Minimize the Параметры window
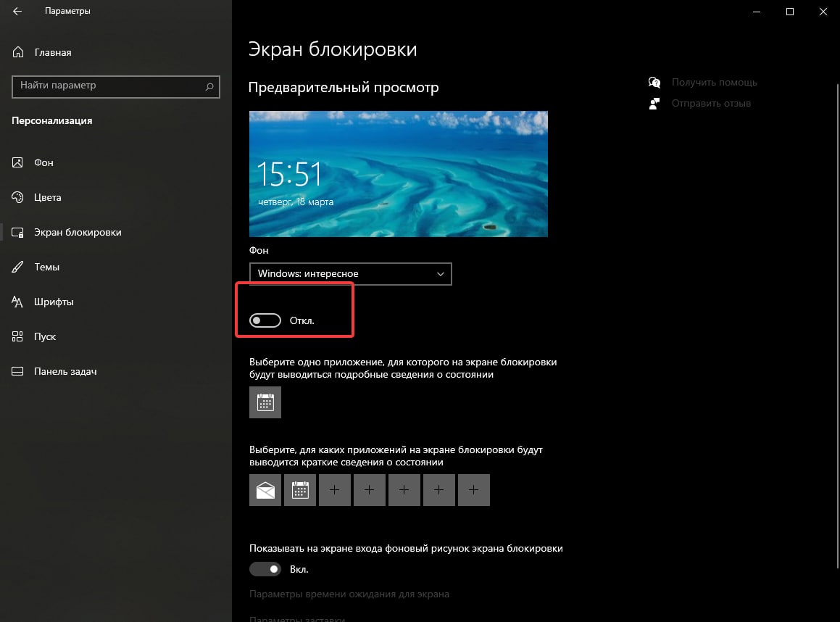This screenshot has height=622, width=840. point(757,12)
